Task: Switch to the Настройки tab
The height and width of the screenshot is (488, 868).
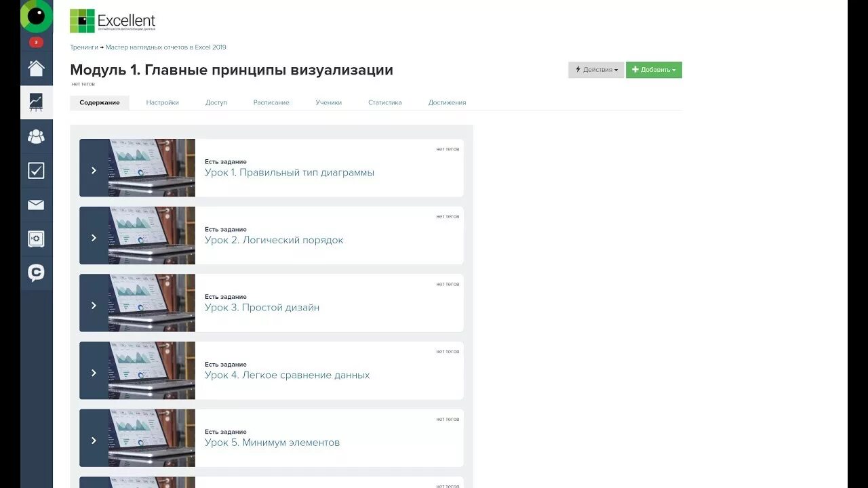Action: coord(163,102)
